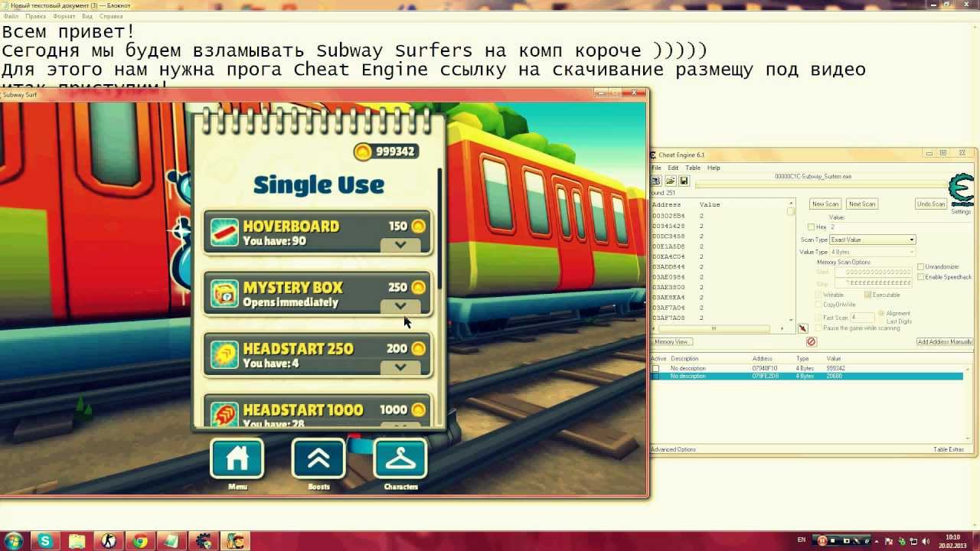Toggle the Executable checkbox
The height and width of the screenshot is (551, 980).
tap(867, 295)
